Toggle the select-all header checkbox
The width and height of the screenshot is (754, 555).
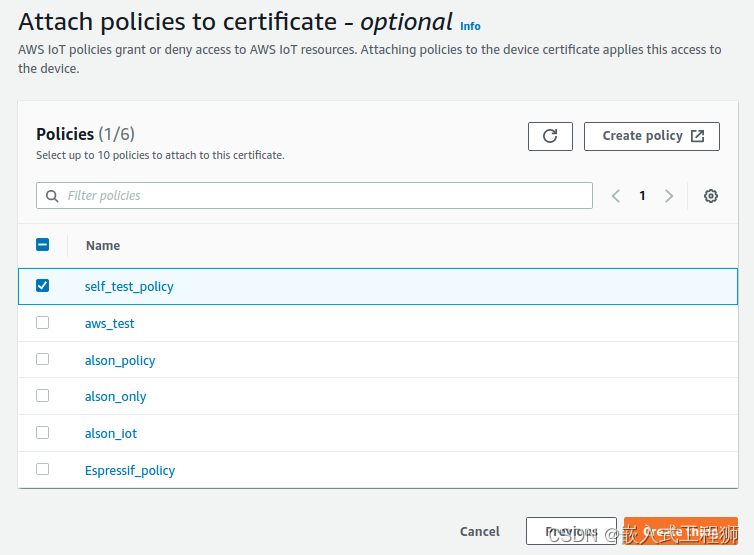pyautogui.click(x=42, y=245)
